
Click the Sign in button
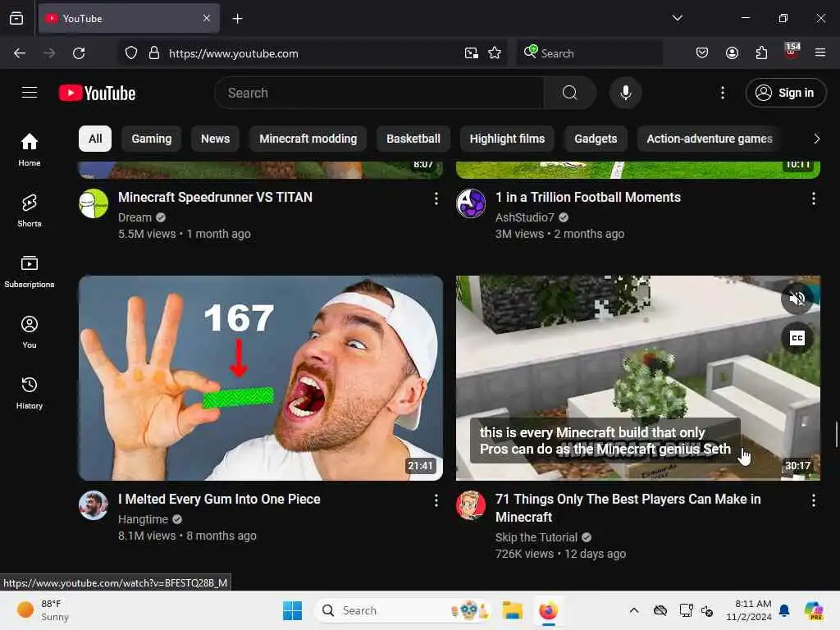point(786,93)
